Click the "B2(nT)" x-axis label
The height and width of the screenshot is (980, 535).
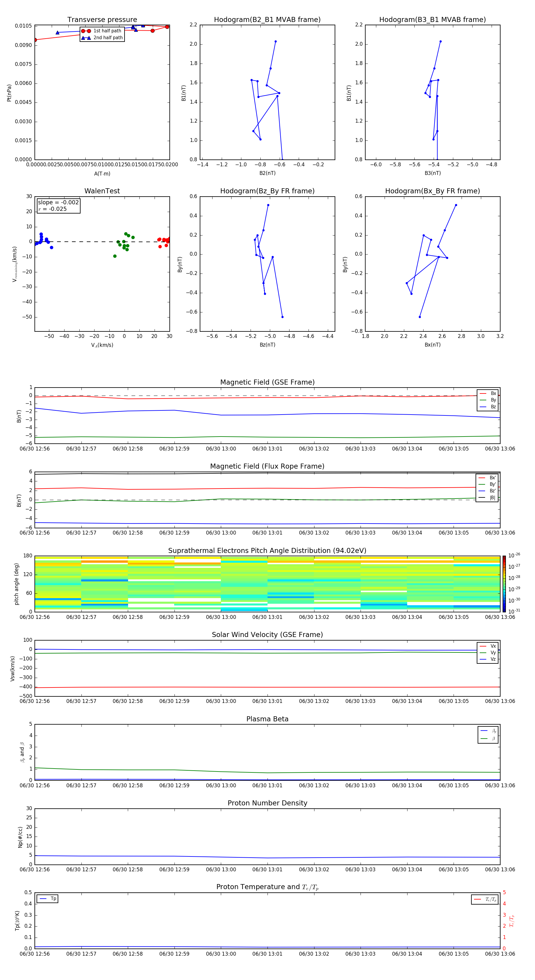pos(267,173)
